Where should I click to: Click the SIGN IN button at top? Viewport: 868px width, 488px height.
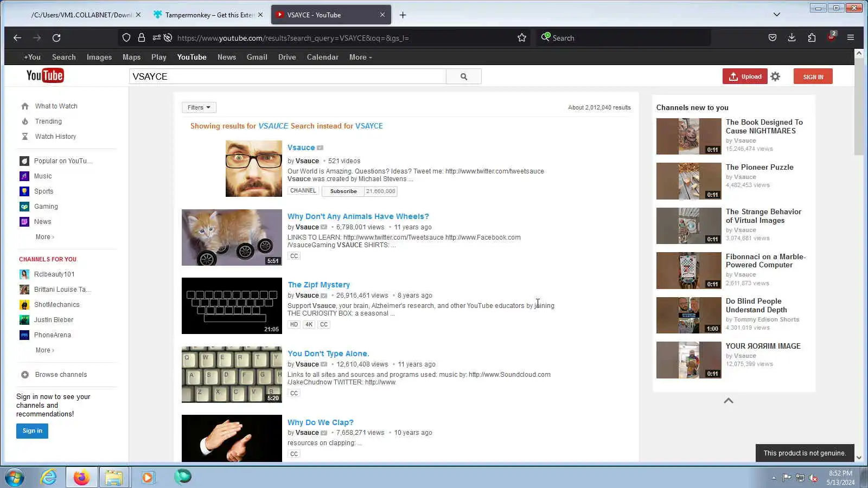point(813,76)
